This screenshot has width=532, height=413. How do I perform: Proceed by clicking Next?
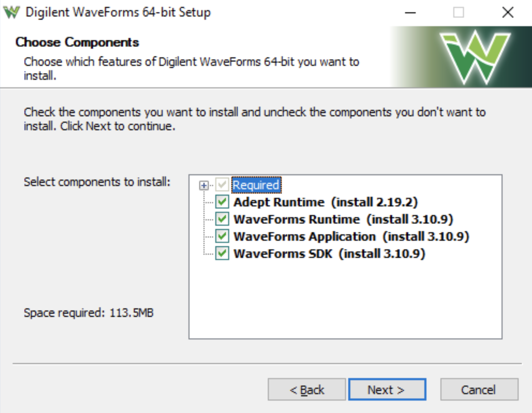(387, 390)
